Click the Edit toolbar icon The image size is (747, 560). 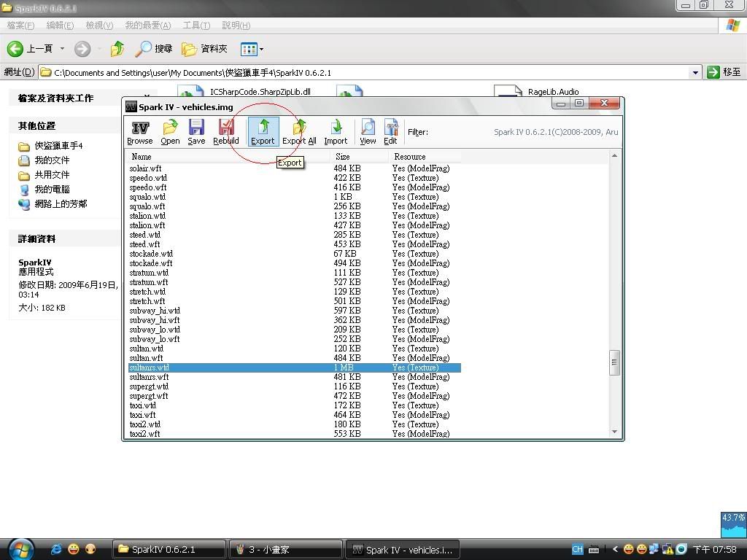(x=390, y=132)
